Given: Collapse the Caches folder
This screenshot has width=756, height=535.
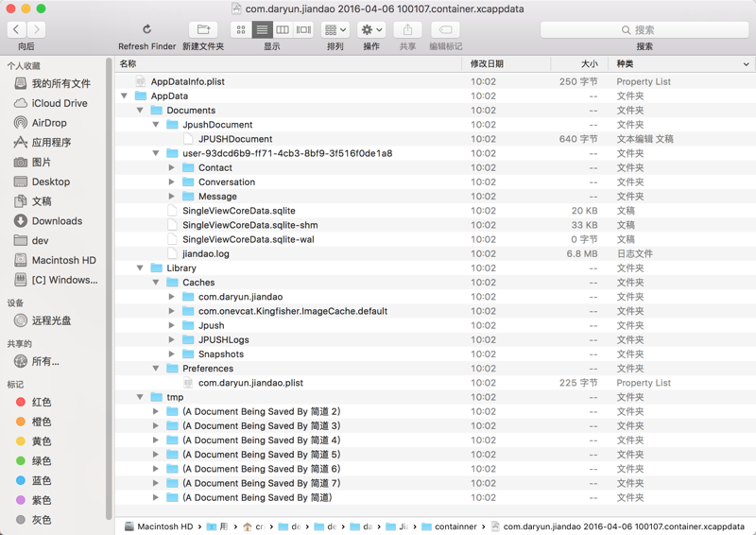Looking at the screenshot, I should (156, 283).
